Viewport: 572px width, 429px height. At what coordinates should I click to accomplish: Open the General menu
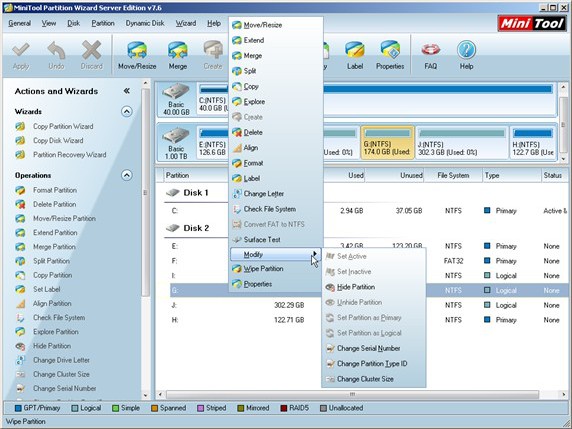click(19, 23)
